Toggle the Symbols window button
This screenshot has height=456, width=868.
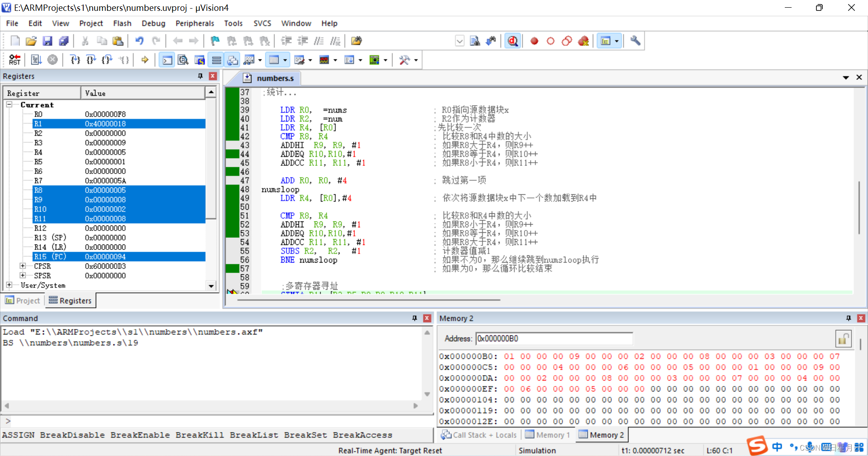click(x=199, y=60)
